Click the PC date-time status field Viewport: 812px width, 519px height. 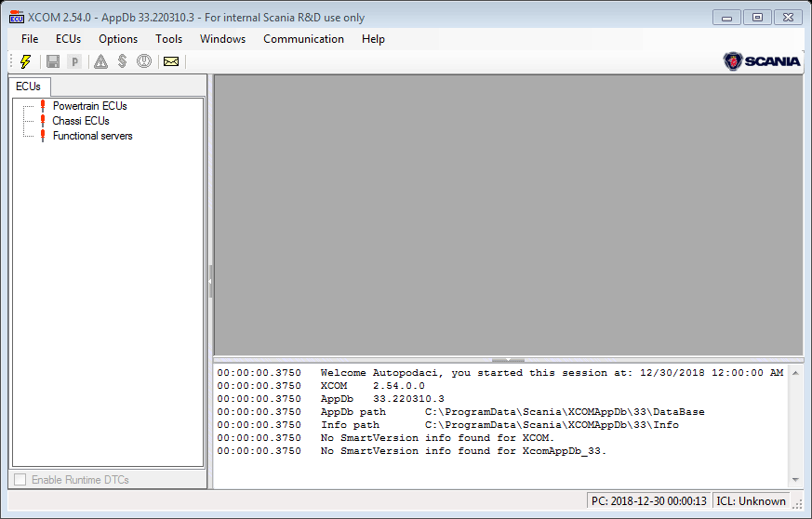pyautogui.click(x=649, y=501)
